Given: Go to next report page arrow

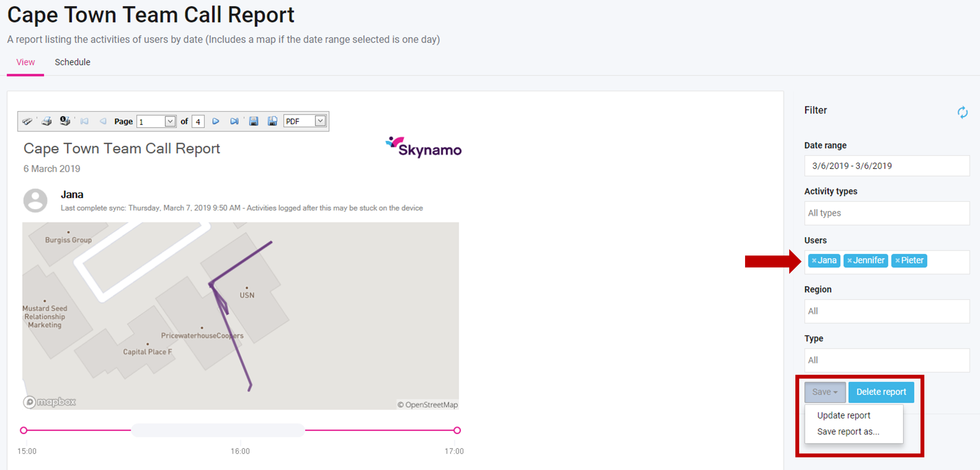Looking at the screenshot, I should pos(216,121).
